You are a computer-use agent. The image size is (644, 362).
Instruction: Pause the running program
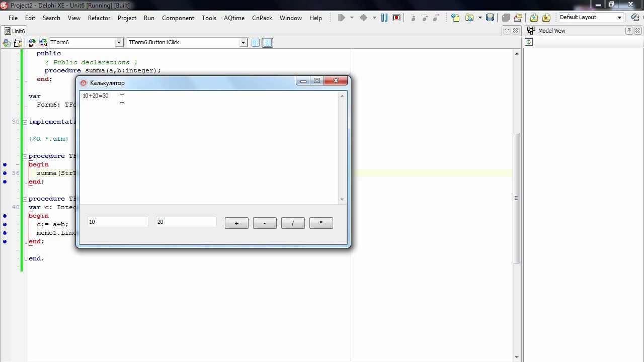click(x=384, y=18)
